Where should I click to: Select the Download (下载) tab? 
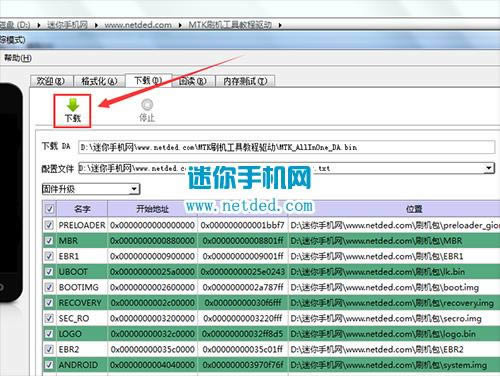(x=148, y=80)
